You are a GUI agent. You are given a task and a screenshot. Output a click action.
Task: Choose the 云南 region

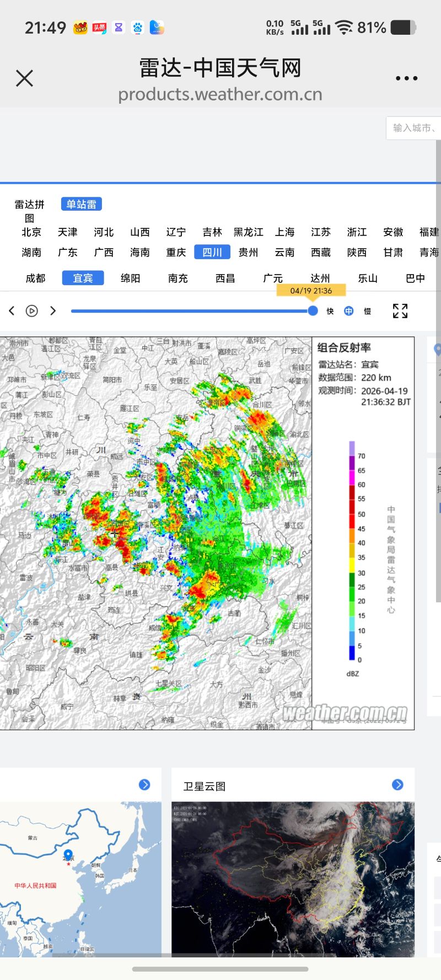coord(285,253)
